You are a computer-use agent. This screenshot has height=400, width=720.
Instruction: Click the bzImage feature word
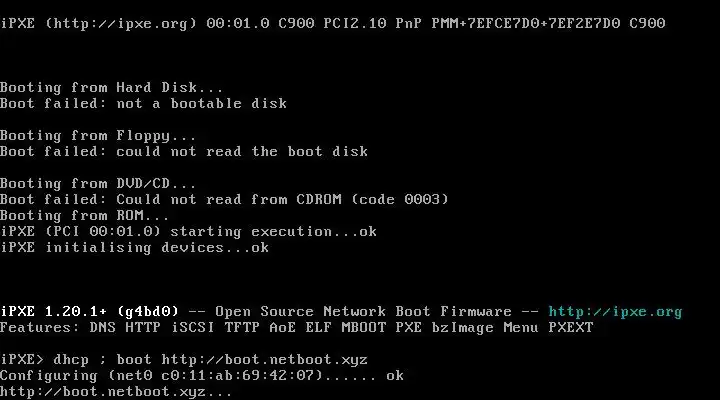tap(462, 328)
